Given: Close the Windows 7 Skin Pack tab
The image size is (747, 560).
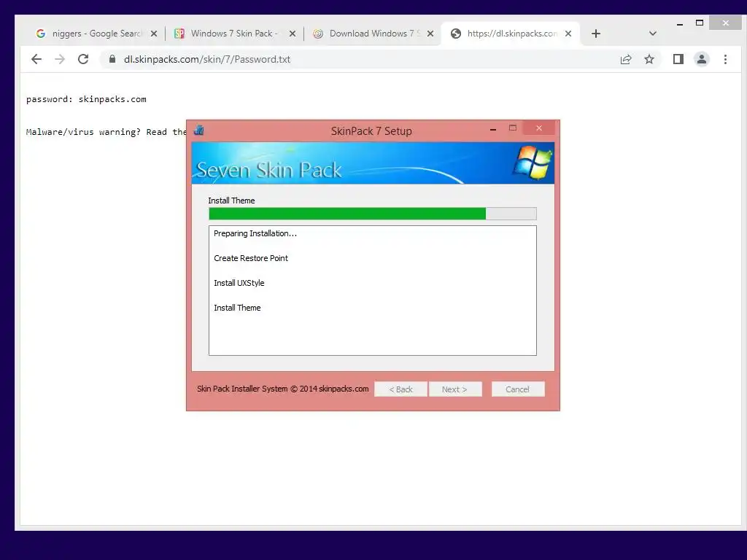Looking at the screenshot, I should pyautogui.click(x=292, y=34).
